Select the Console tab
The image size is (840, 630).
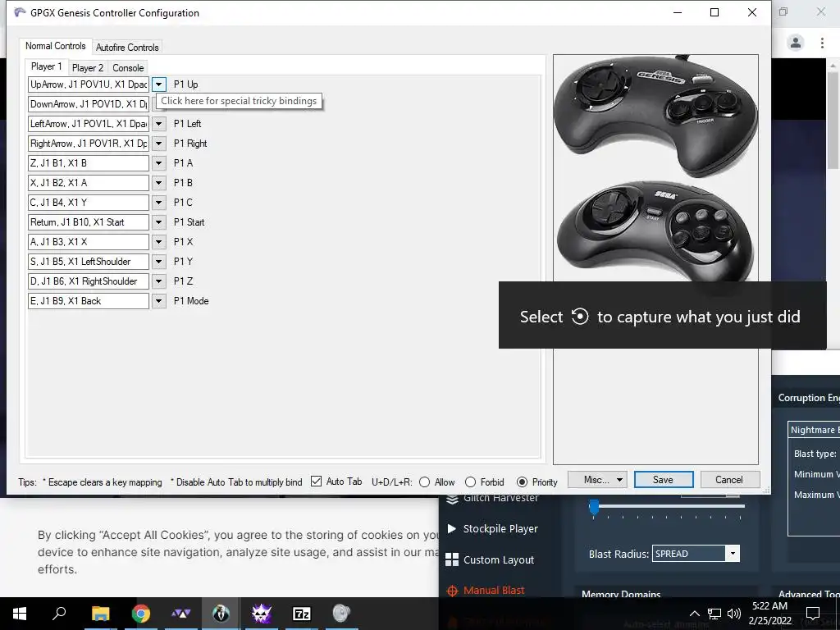tap(128, 68)
